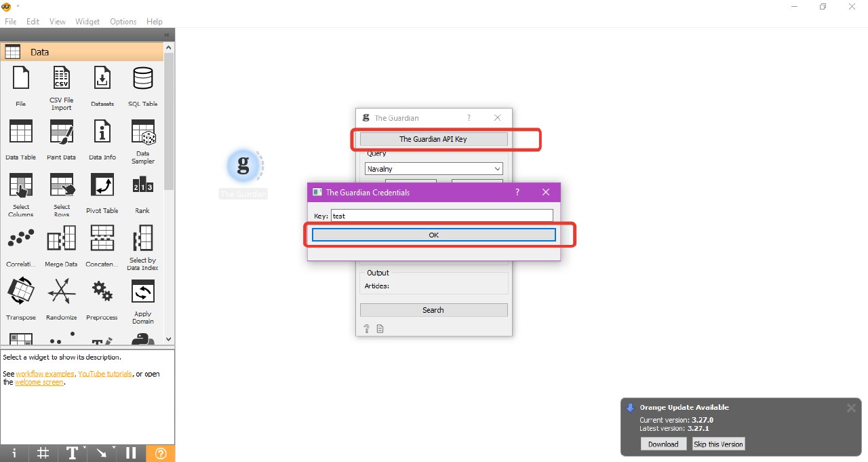Open help icon in Guardian widget footer
Screen dimensions: 868x462
(367, 328)
